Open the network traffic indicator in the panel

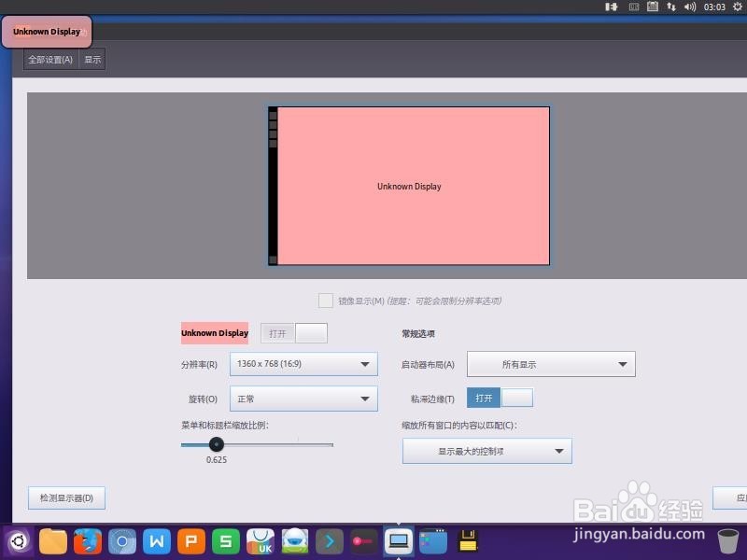coord(671,7)
